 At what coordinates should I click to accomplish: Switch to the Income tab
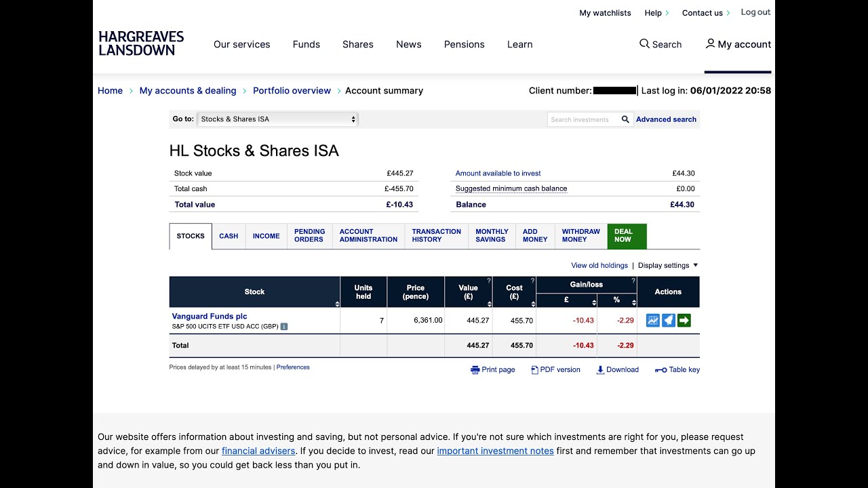pyautogui.click(x=267, y=236)
